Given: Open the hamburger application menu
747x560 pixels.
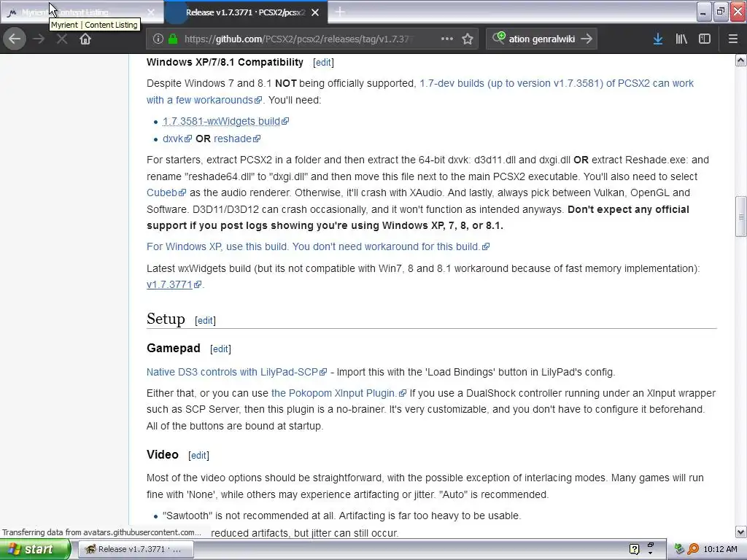Looking at the screenshot, I should 732,39.
